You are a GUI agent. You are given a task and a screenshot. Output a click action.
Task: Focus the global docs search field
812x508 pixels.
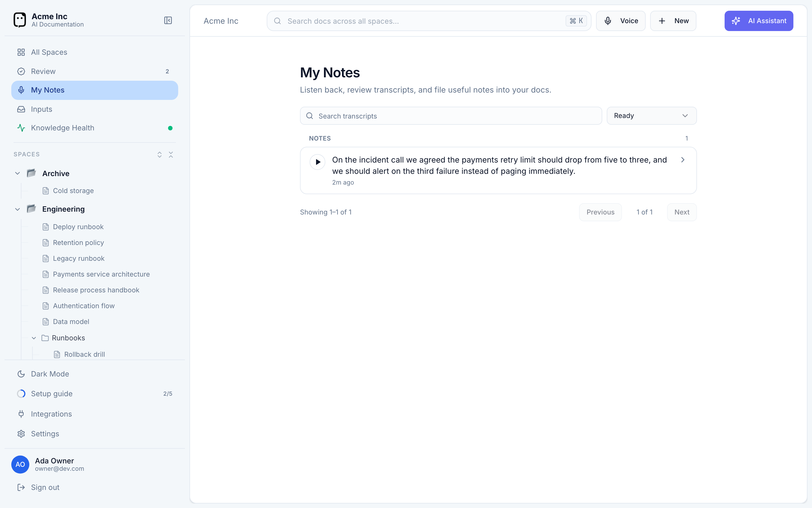429,21
